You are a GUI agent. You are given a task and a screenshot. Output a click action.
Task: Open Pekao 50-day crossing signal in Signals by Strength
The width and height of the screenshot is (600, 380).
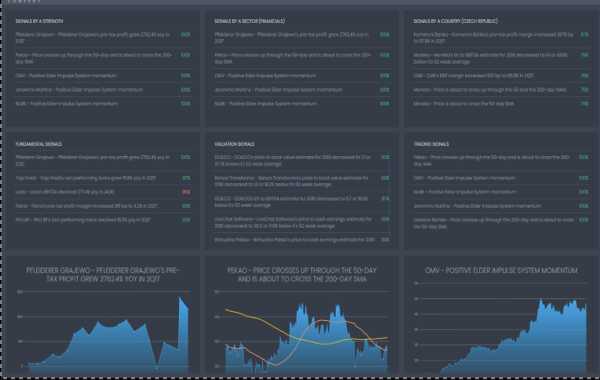tap(103, 58)
